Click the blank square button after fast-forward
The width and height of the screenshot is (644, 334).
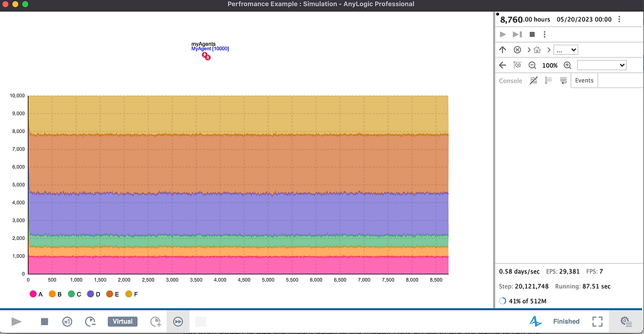200,322
